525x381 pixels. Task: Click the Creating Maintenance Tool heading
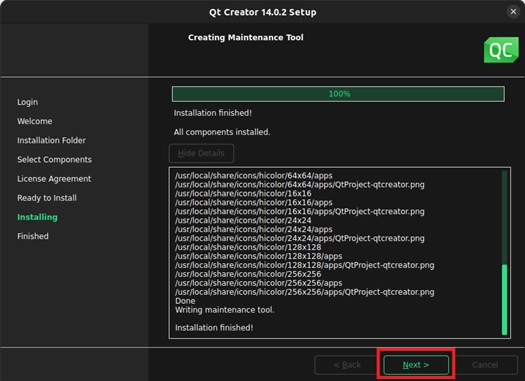[246, 37]
